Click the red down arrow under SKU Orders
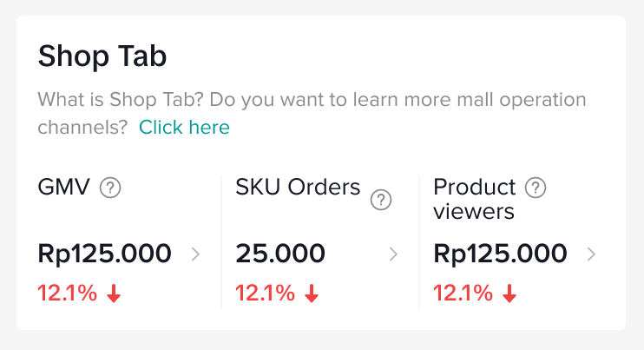644x350 pixels. pyautogui.click(x=312, y=294)
